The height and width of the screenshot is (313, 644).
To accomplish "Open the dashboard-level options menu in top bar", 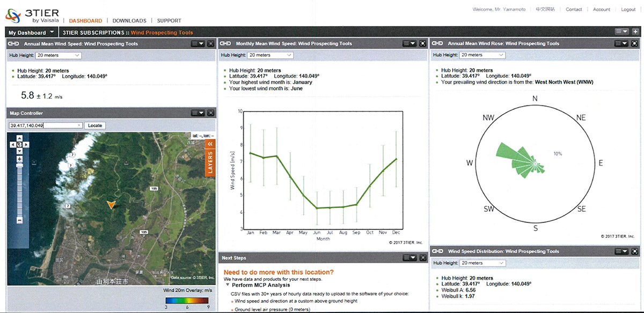I will tap(623, 32).
